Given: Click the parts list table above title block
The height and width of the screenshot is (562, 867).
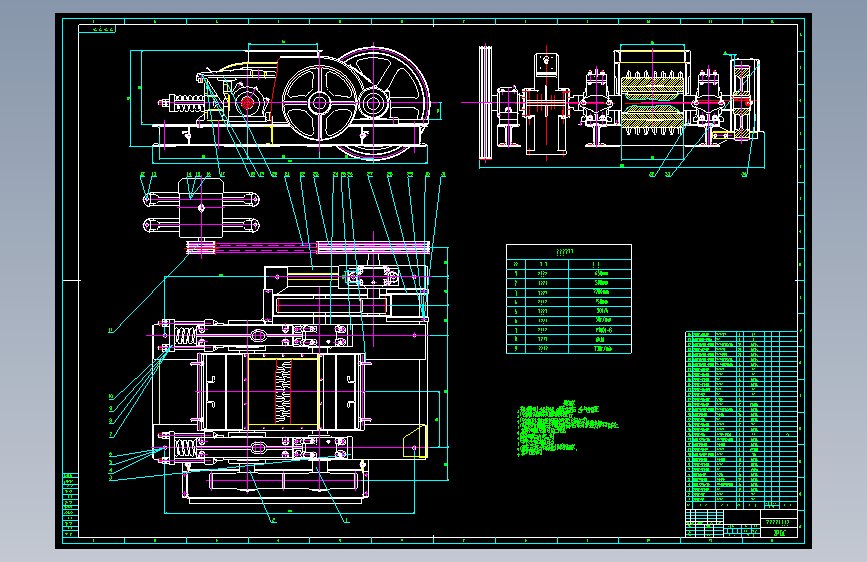Looking at the screenshot, I should 741,420.
